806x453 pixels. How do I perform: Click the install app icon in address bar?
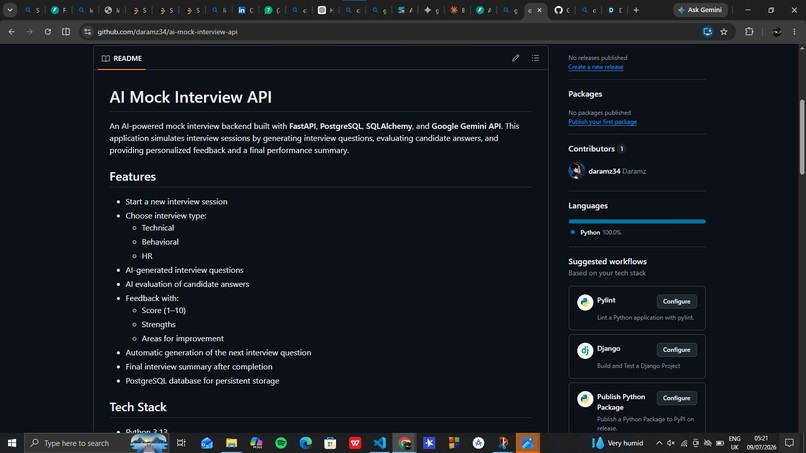pyautogui.click(x=708, y=32)
